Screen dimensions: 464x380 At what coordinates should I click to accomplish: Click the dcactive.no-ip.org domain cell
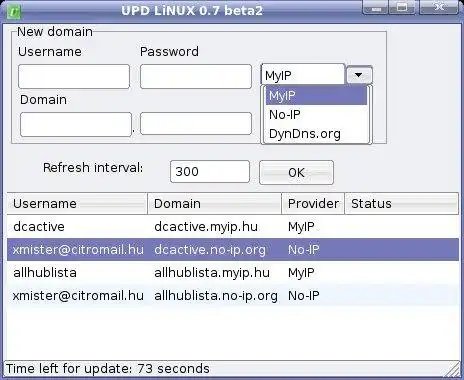(210, 250)
